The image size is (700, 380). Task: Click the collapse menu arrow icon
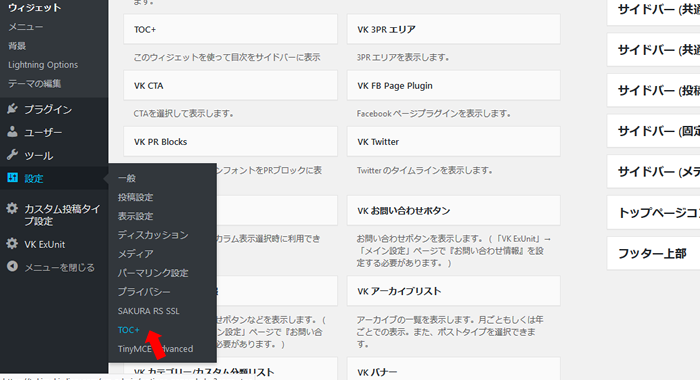click(12, 267)
